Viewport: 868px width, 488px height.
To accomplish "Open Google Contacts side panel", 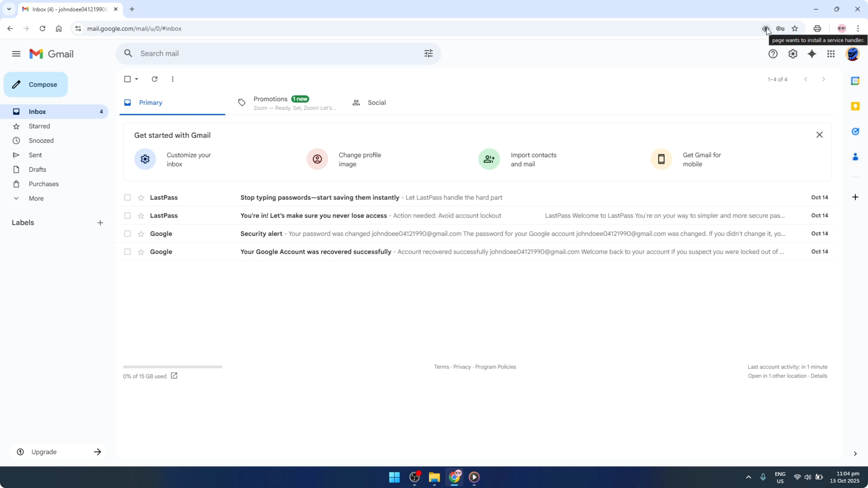I will click(x=855, y=157).
